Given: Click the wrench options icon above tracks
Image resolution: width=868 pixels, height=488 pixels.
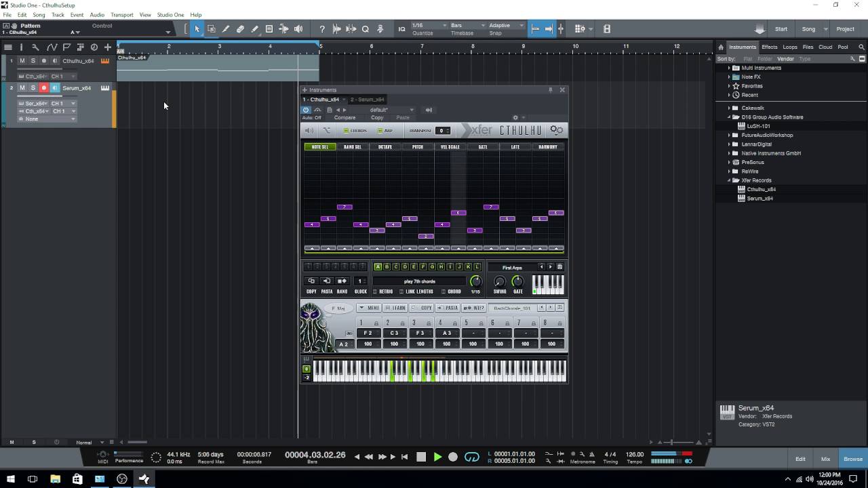Looking at the screenshot, I should tap(35, 47).
